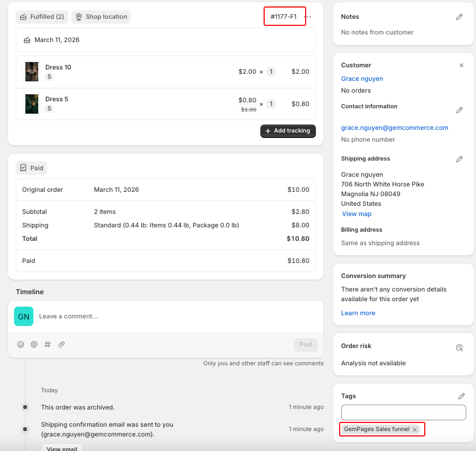Viewport: 476px width, 451px height.
Task: Edit contact information pencil icon
Action: pos(459,110)
